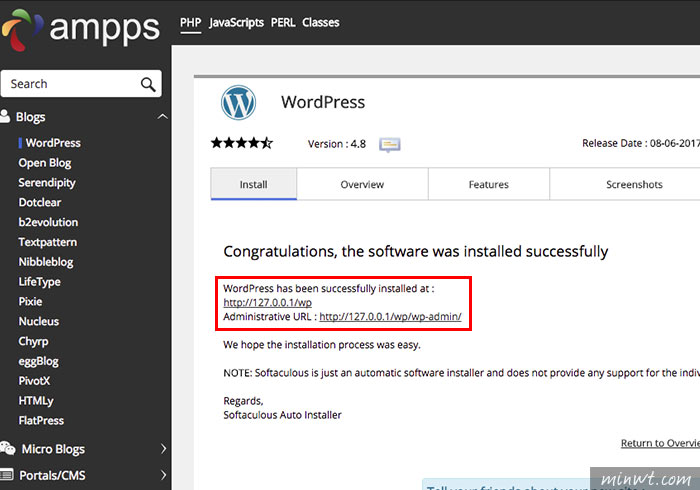Viewport: 700px width, 490px height.
Task: Click the WordPress logo icon
Action: point(238,103)
